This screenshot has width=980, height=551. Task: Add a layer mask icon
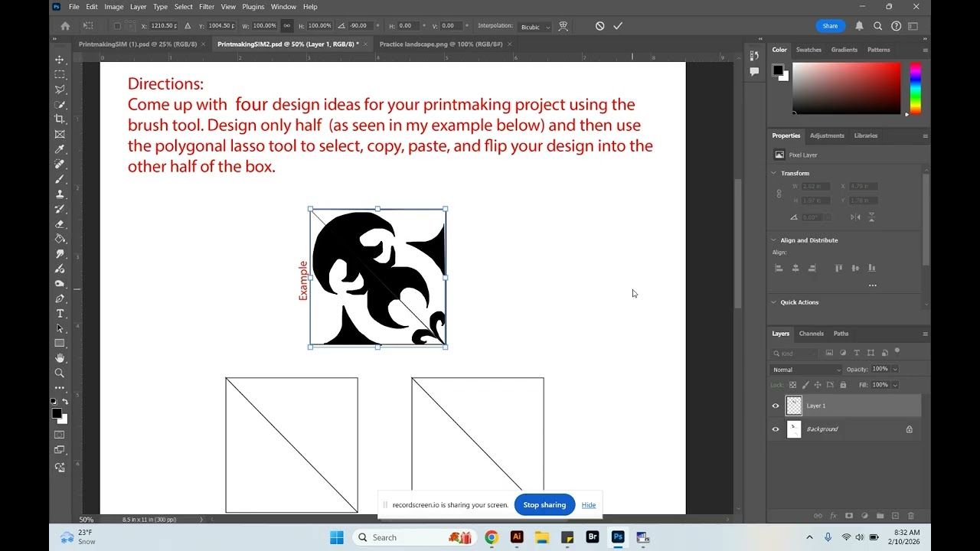click(x=849, y=516)
